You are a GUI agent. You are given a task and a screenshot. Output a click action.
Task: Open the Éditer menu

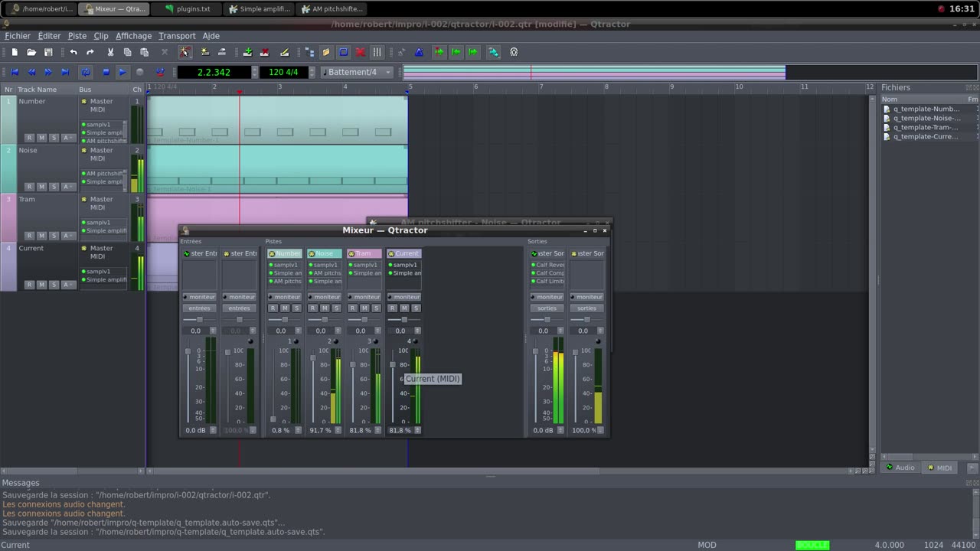[x=49, y=36]
